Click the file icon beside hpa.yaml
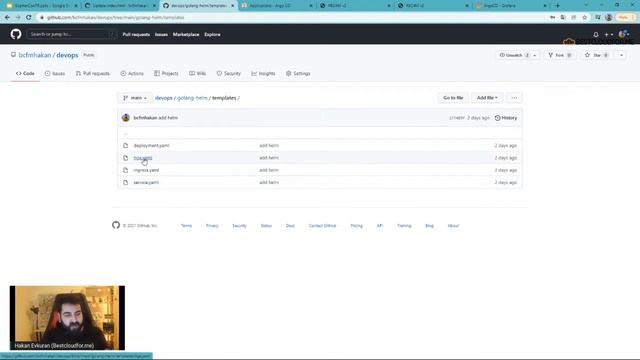Viewport: 640px width, 360px height. pyautogui.click(x=126, y=158)
